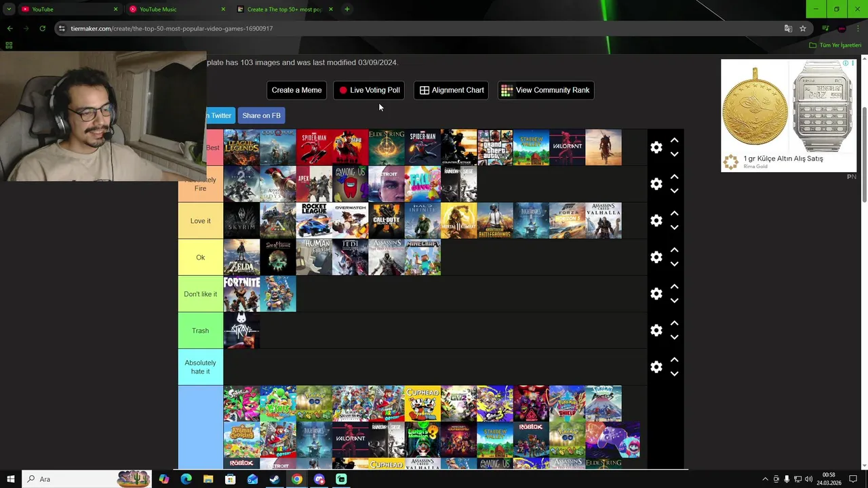The width and height of the screenshot is (868, 488).
Task: Bookmark this page with the star icon
Action: 803,28
